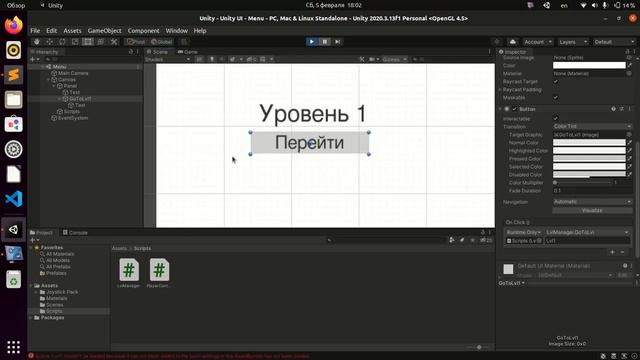Select Main Camera in Hierarchy

73,73
